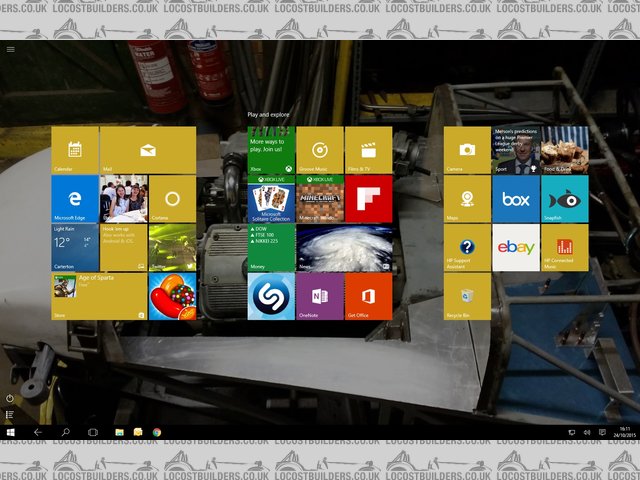Open the Recycle Bin tile
This screenshot has height=480, width=640.
click(x=467, y=296)
